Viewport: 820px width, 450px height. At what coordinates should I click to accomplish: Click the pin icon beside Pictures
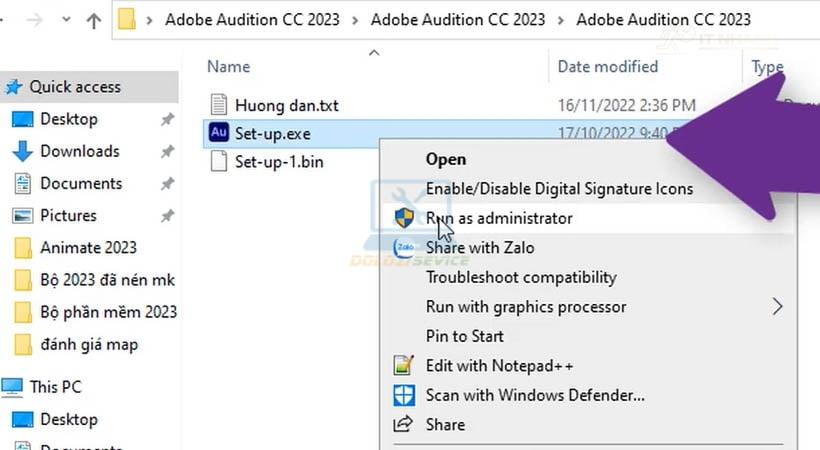pyautogui.click(x=167, y=216)
